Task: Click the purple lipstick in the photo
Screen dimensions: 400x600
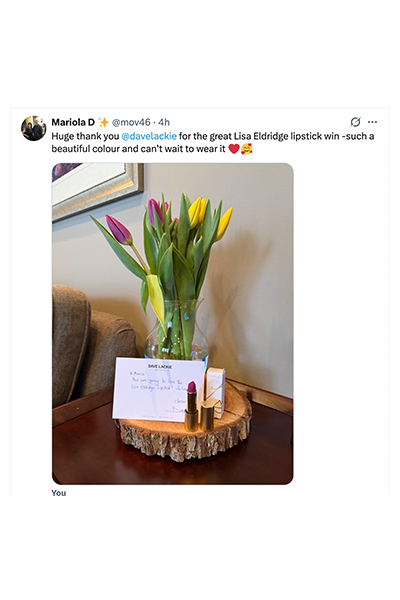Action: [191, 406]
